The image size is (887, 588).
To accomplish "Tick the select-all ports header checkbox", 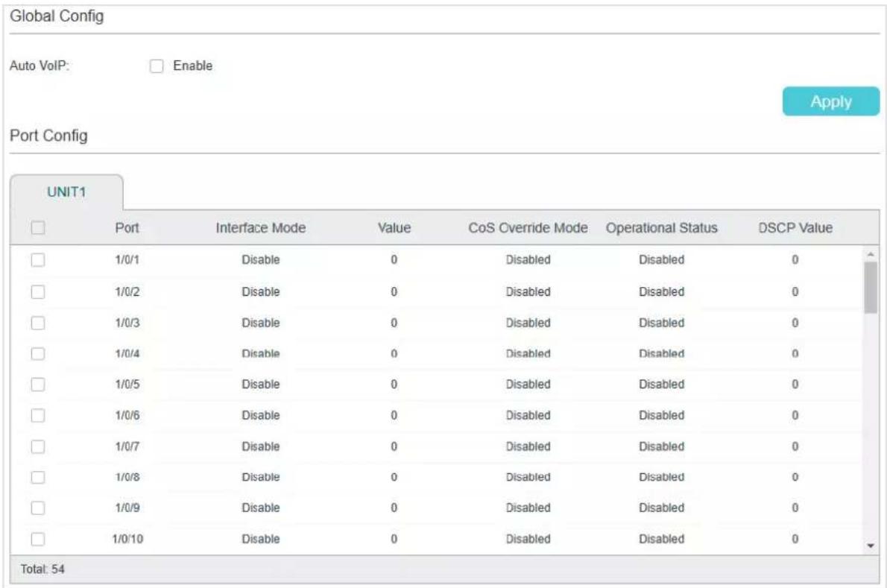I will [38, 228].
